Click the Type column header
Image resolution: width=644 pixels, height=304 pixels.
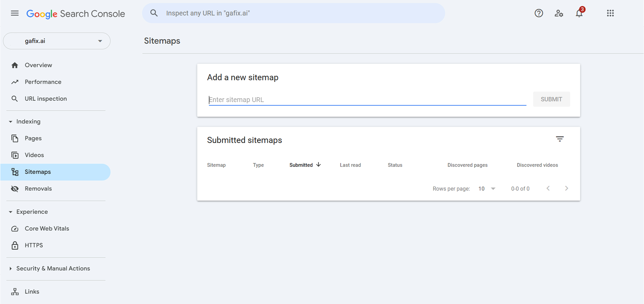tap(258, 165)
